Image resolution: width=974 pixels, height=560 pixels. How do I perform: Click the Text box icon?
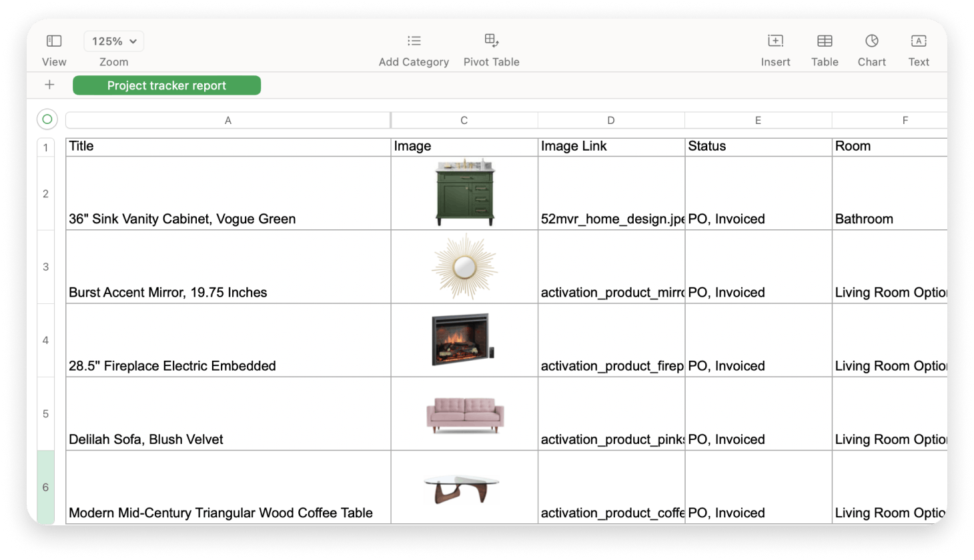click(918, 41)
